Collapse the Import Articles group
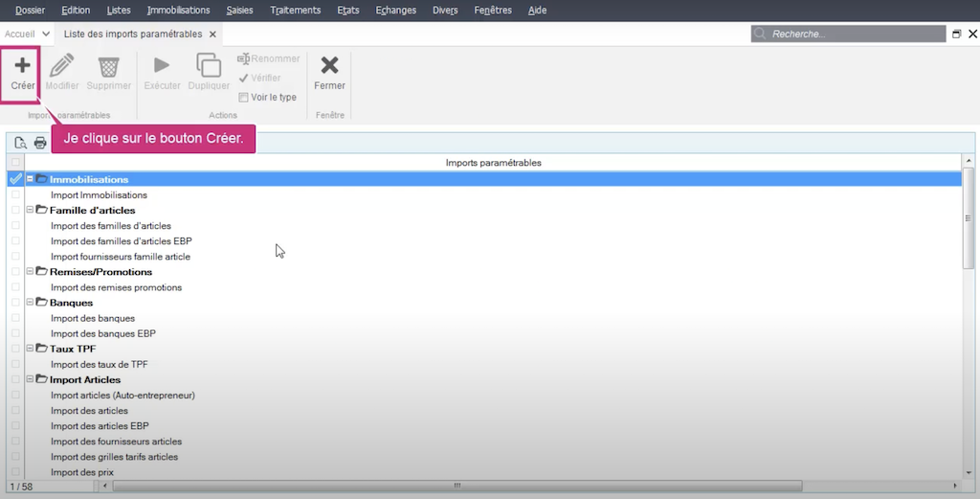The image size is (980, 499). tap(30, 379)
